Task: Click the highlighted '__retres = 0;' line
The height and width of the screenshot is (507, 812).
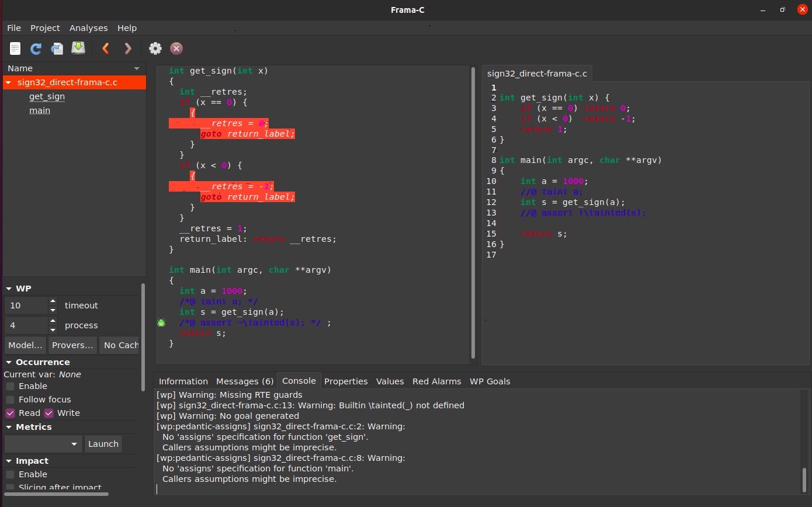Action: pyautogui.click(x=218, y=123)
